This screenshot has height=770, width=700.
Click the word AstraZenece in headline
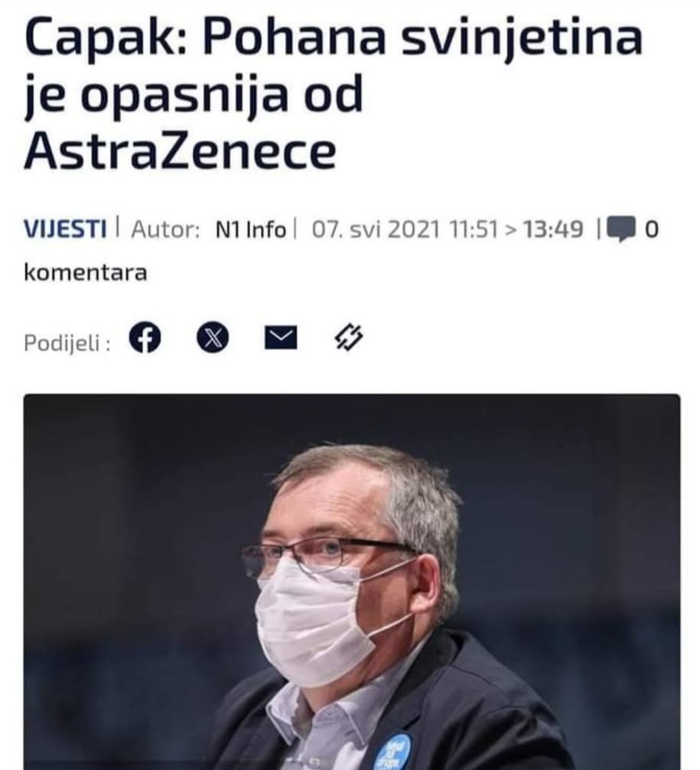[181, 151]
